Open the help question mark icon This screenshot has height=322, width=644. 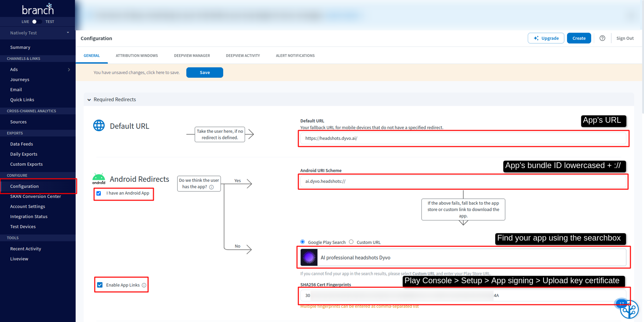coord(602,38)
